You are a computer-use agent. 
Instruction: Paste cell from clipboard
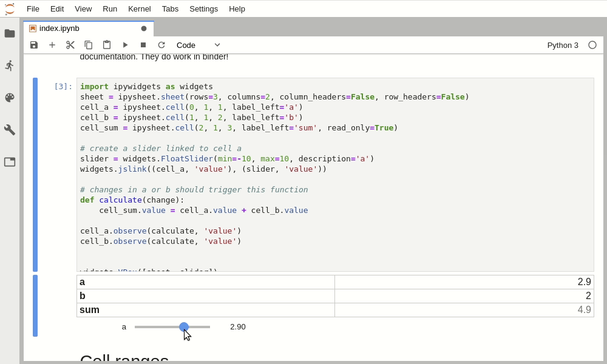tap(106, 45)
